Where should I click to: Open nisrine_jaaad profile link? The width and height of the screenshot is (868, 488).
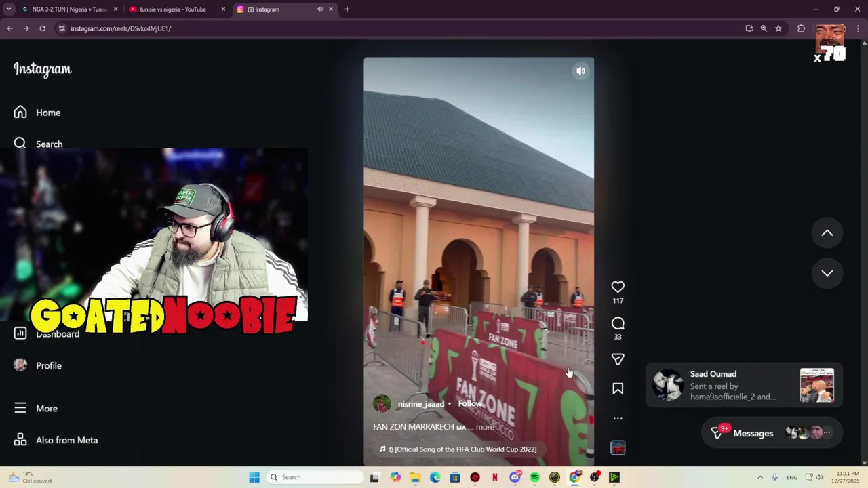(x=420, y=404)
